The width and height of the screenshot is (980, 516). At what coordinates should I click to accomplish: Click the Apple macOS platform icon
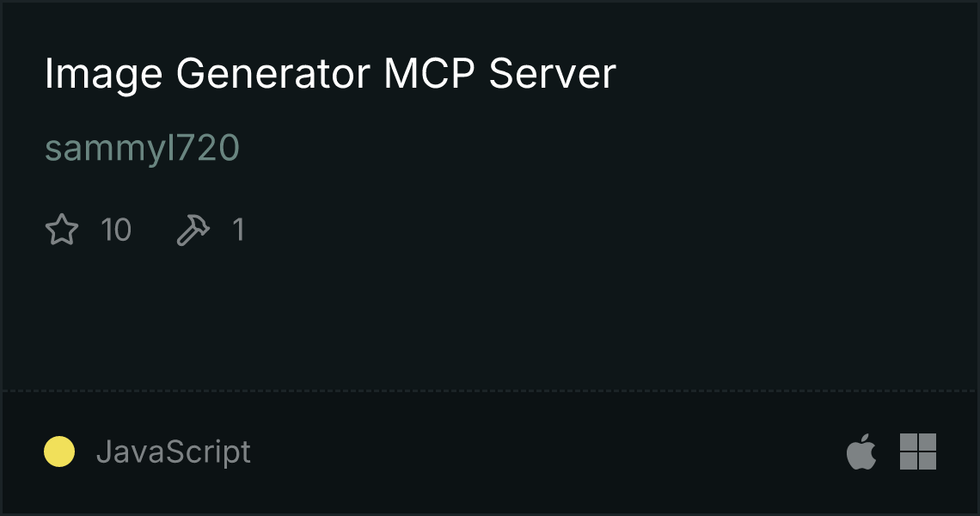click(861, 451)
